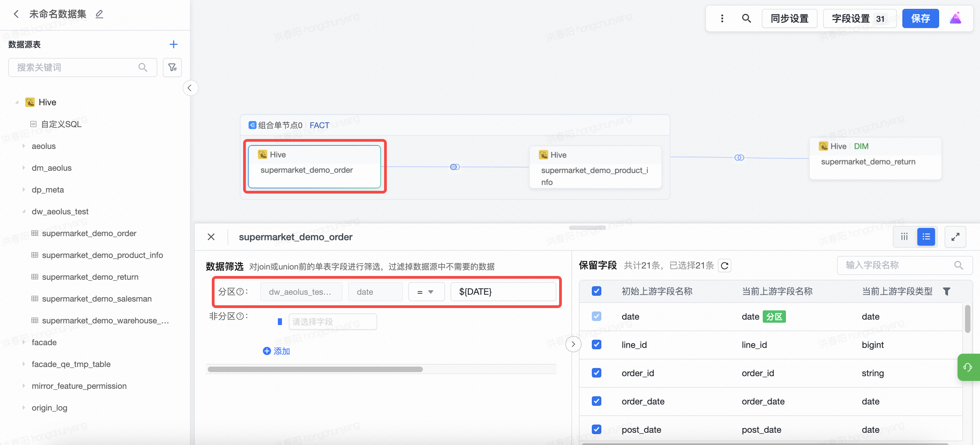Click the plus icon to add data source table
The height and width of the screenshot is (445, 980).
(x=173, y=44)
